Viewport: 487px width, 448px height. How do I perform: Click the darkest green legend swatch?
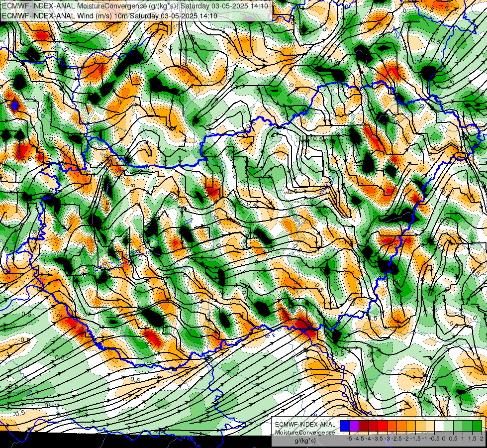coord(477,426)
